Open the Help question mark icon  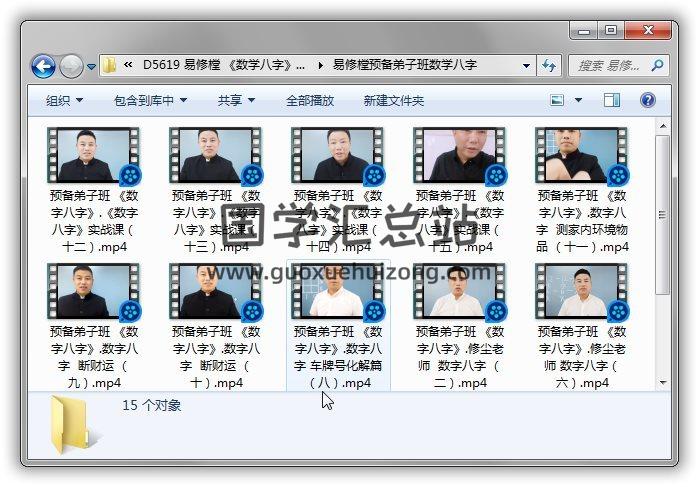647,101
